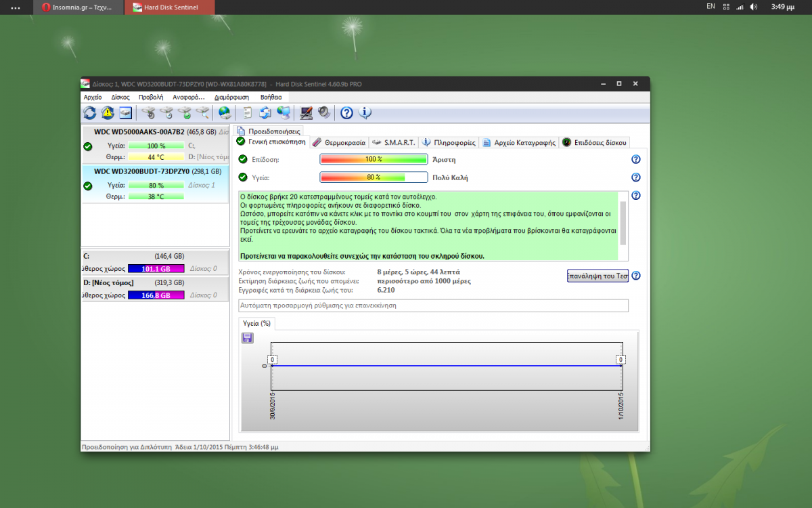Open the Δίσκος menu

click(x=120, y=98)
